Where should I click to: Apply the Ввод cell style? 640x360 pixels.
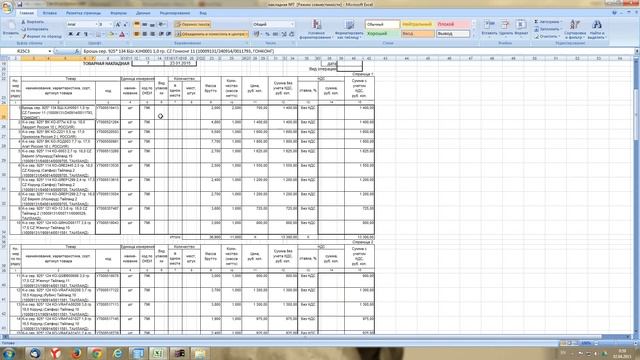point(417,34)
